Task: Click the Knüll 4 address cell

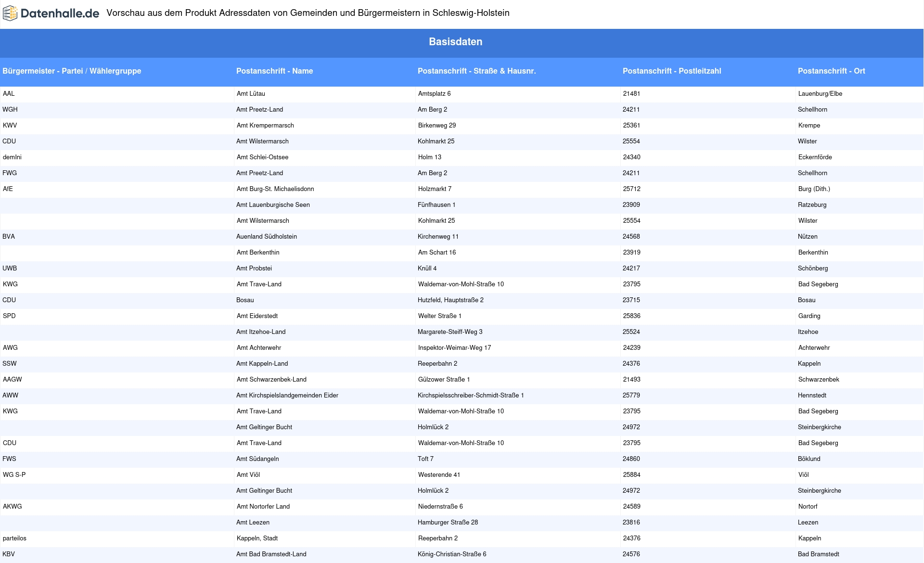Action: (427, 269)
